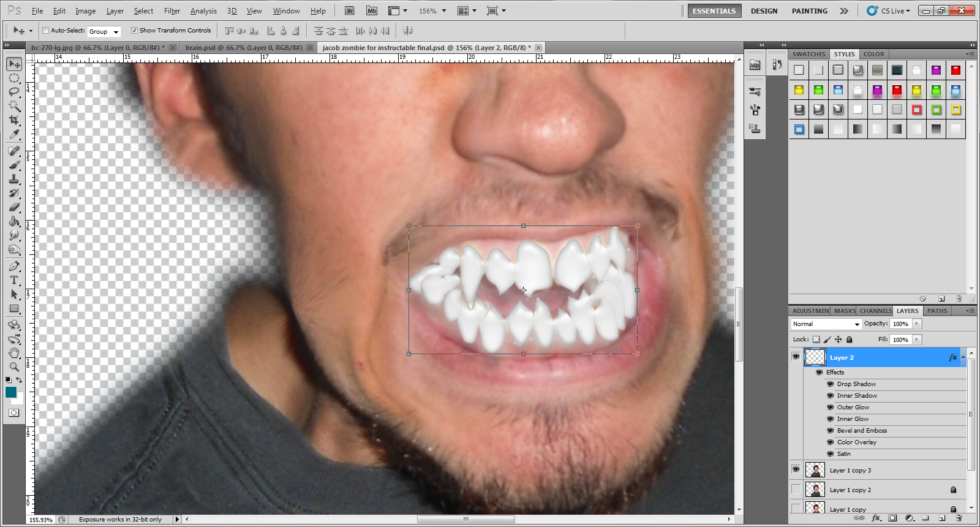This screenshot has height=527, width=980.
Task: Select the Hand tool
Action: click(14, 353)
